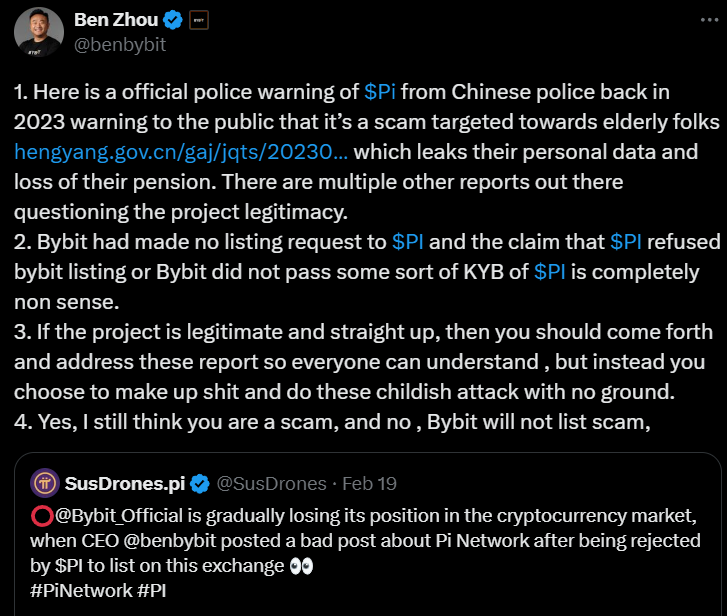Click the @SusDrones handle in the quoted post
Viewport: 727px width, 616px height.
pos(272,484)
